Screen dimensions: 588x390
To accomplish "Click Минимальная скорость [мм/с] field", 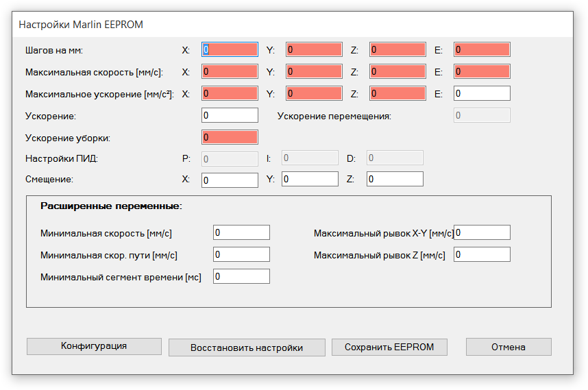I will [241, 232].
